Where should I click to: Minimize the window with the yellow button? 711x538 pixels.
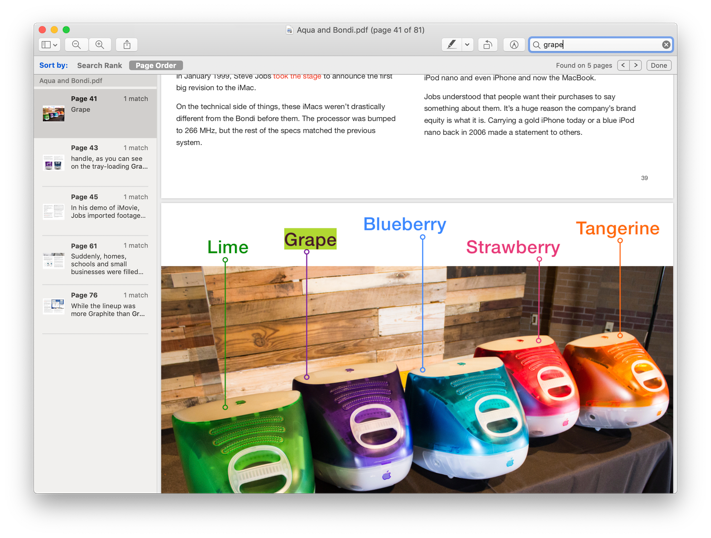pos(54,30)
